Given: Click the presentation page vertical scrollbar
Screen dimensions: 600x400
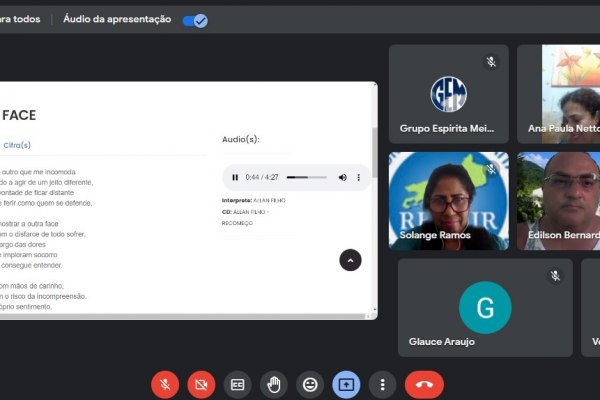Looking at the screenshot, I should click(374, 150).
